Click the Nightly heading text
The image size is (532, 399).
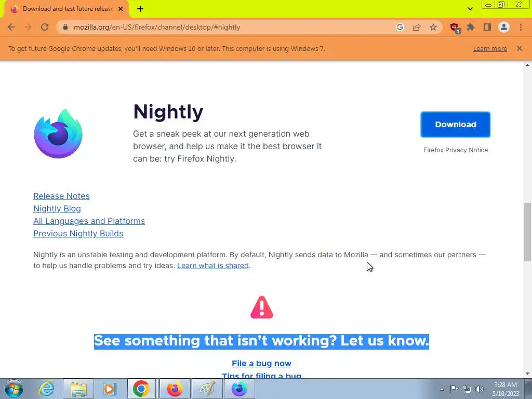(x=168, y=112)
